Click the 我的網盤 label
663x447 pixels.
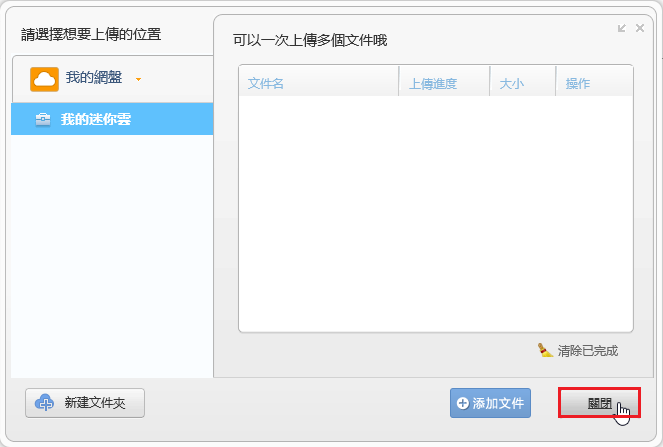click(x=94, y=78)
